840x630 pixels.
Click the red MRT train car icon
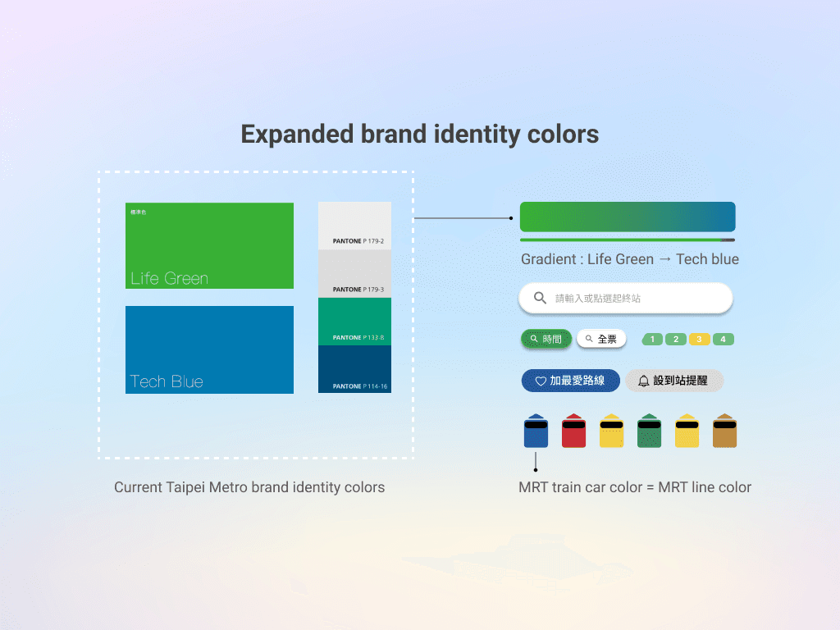[x=573, y=431]
